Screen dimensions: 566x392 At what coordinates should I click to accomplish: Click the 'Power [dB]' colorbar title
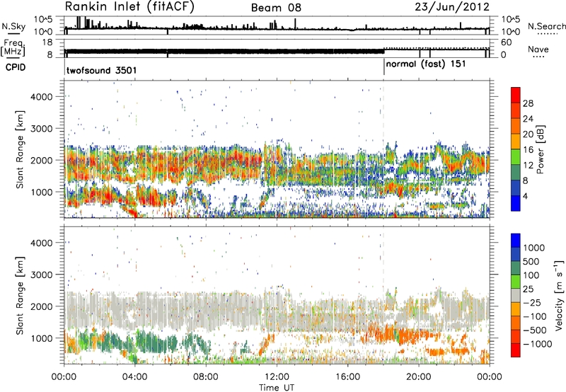tap(540, 149)
